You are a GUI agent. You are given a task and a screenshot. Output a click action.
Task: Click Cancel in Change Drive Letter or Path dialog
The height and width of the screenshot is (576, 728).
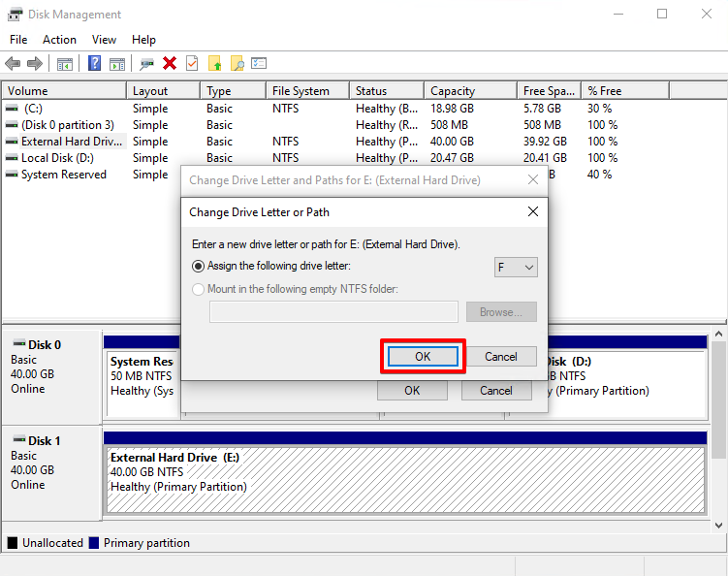point(501,356)
